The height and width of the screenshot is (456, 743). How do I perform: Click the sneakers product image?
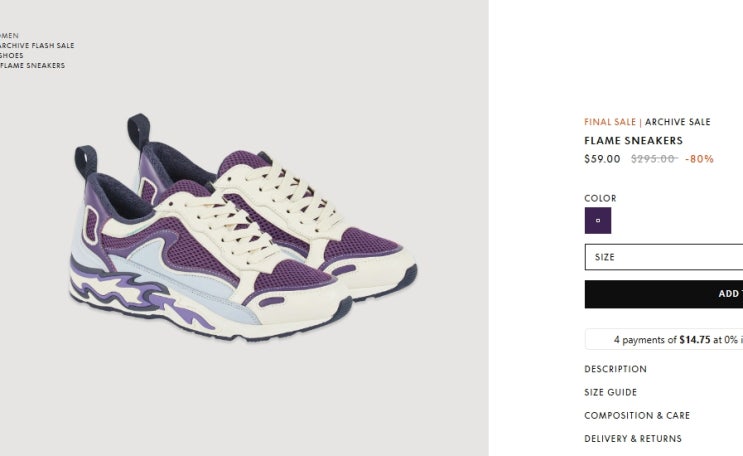(244, 228)
